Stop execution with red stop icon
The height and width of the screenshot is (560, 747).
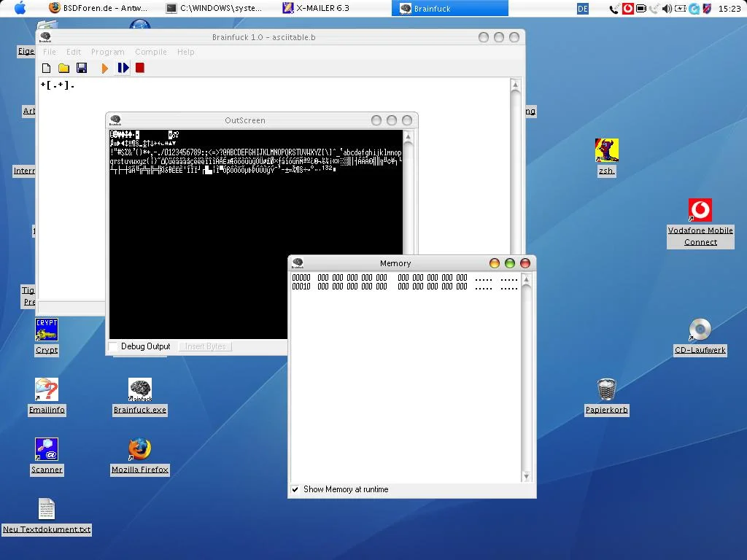tap(140, 68)
